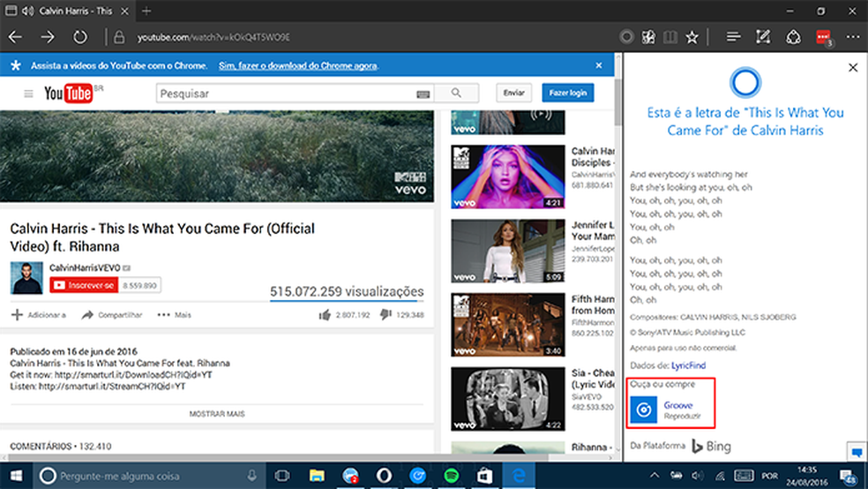Click the Bing platform logo
This screenshot has width=868, height=489.
(711, 447)
